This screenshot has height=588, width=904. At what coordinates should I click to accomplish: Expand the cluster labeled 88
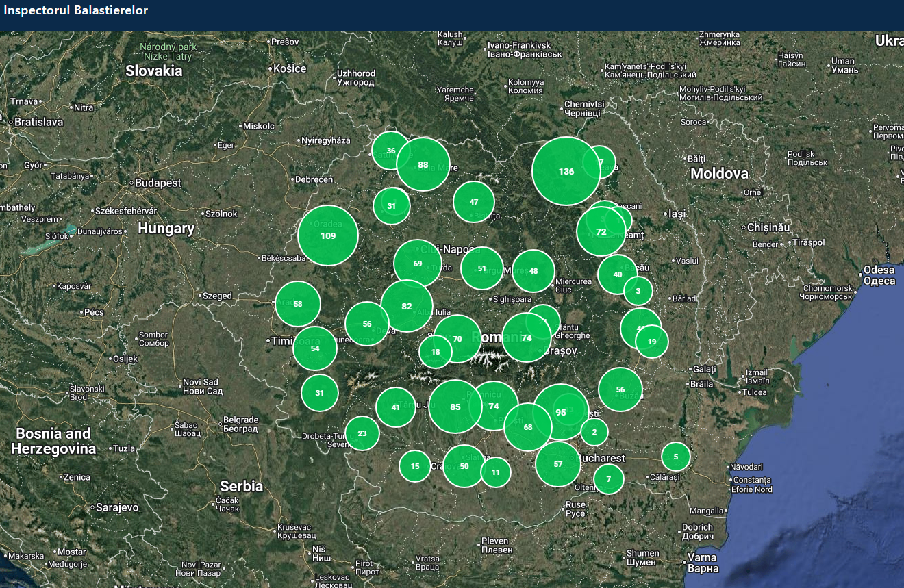[423, 164]
